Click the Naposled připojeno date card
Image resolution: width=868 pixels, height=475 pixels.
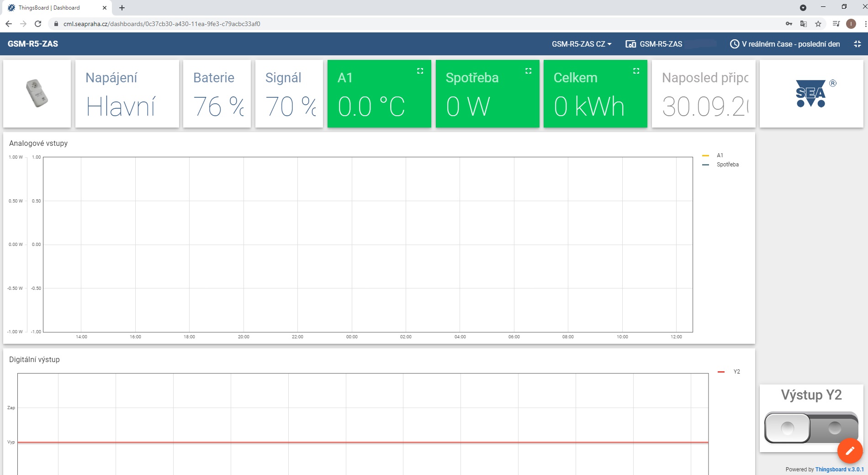704,94
